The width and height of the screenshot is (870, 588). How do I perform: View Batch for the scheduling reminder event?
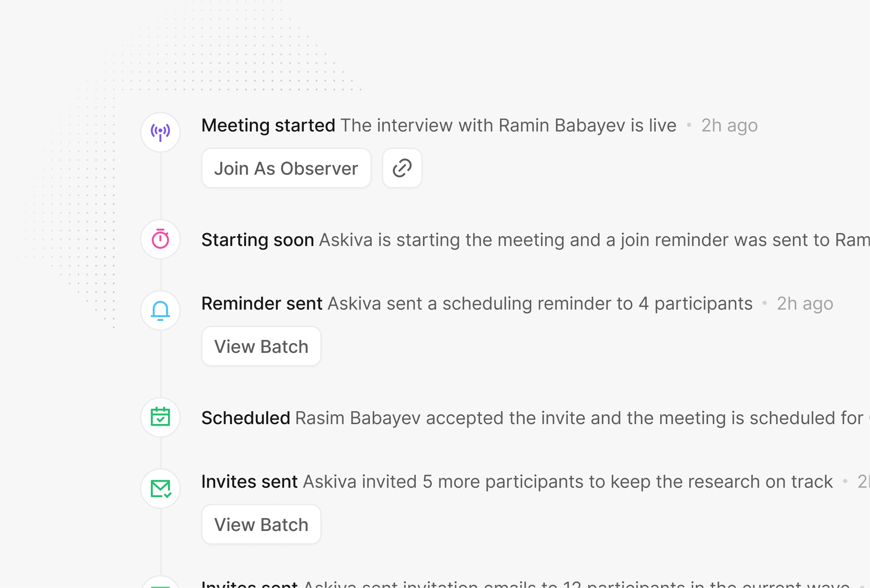pos(261,346)
